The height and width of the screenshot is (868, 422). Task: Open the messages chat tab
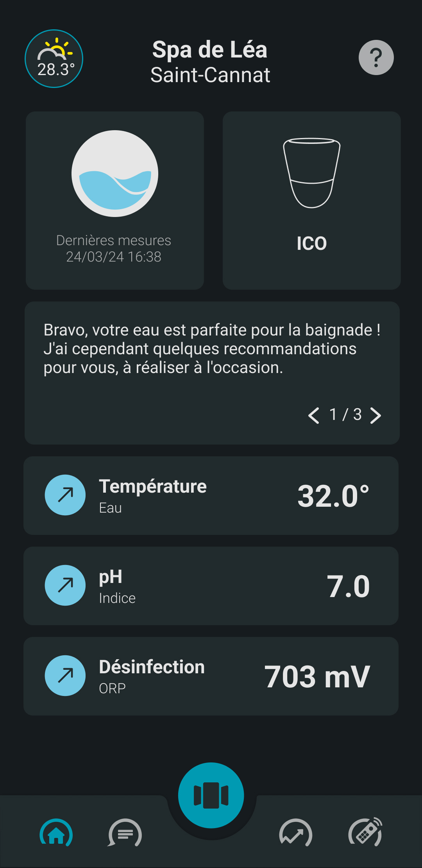pyautogui.click(x=125, y=834)
